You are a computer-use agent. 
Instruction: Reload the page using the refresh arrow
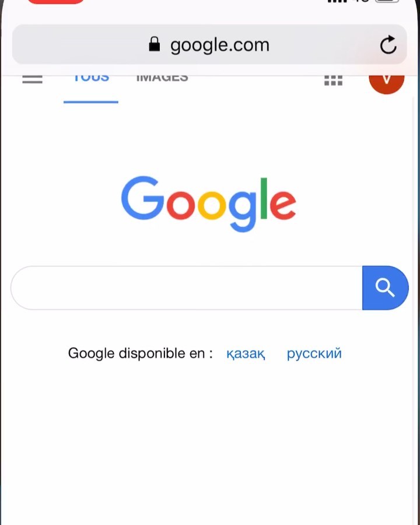click(x=388, y=44)
